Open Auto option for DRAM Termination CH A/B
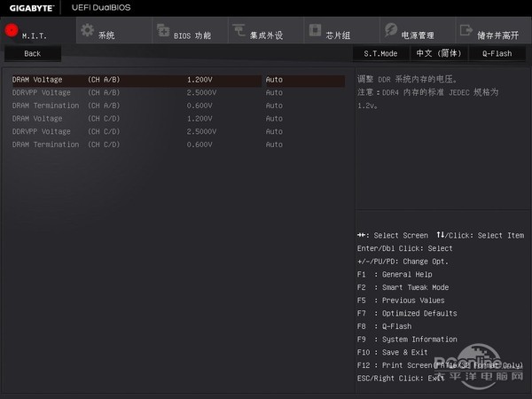The width and height of the screenshot is (532, 399). click(x=274, y=106)
